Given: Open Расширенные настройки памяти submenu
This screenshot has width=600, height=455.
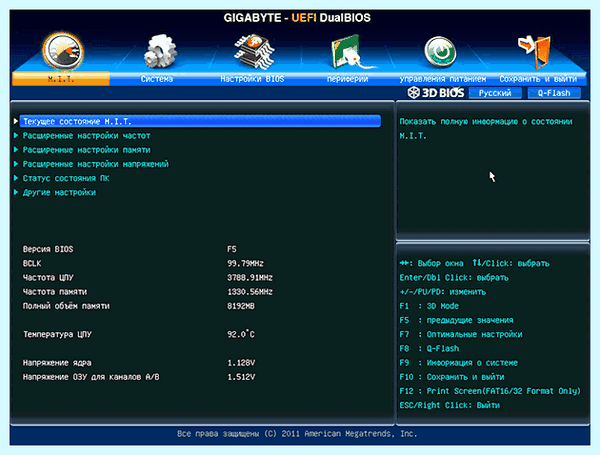Looking at the screenshot, I should coord(86,150).
